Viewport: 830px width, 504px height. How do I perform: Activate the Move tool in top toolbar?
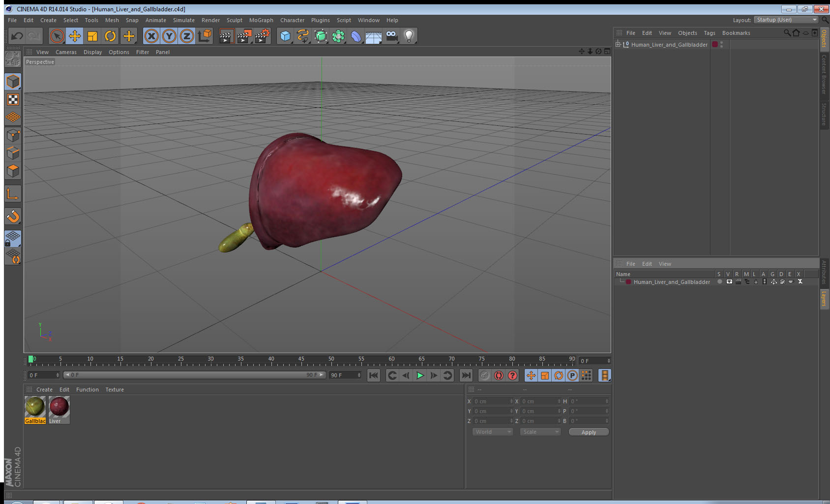pyautogui.click(x=75, y=36)
